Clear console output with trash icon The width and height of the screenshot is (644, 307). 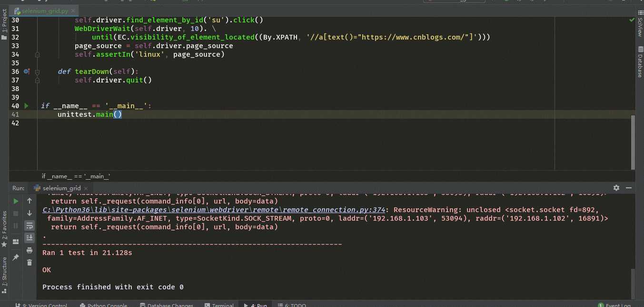pyautogui.click(x=30, y=262)
